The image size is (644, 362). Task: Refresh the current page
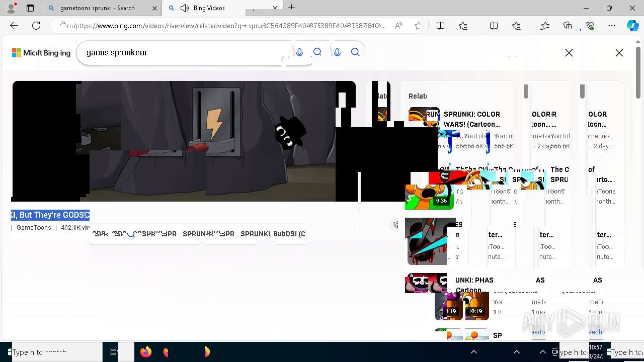click(x=36, y=26)
